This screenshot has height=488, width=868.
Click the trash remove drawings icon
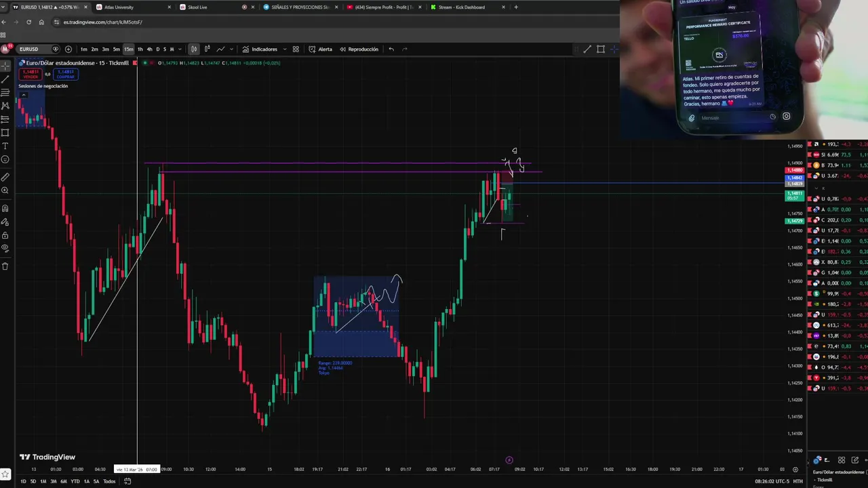(5, 266)
